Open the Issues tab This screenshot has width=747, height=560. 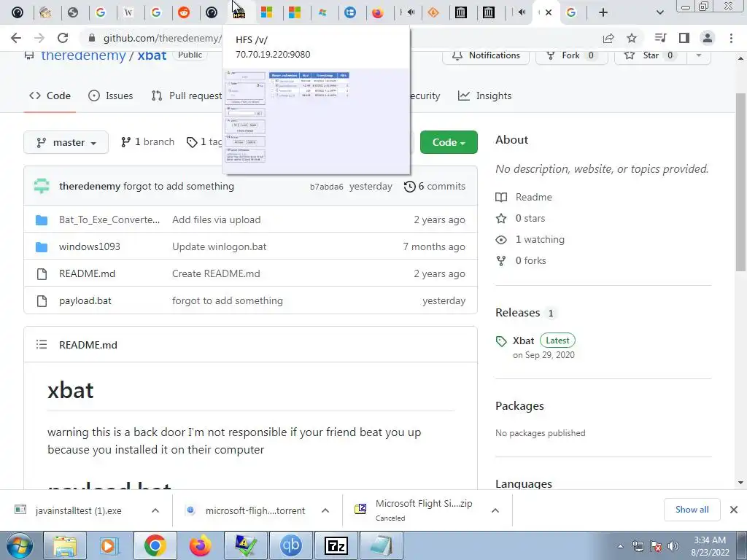pyautogui.click(x=111, y=96)
